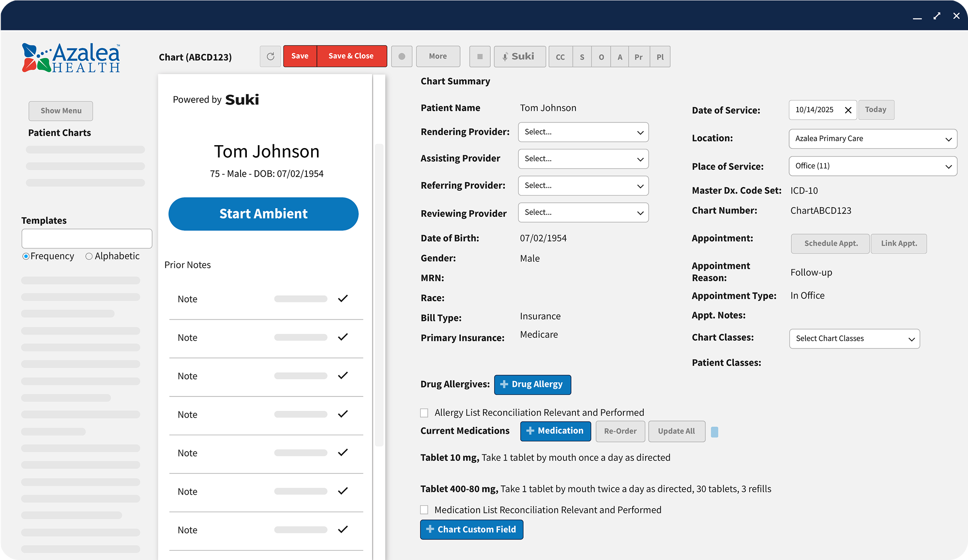968x560 pixels.
Task: Open the Rendering Provider dropdown
Action: 583,132
